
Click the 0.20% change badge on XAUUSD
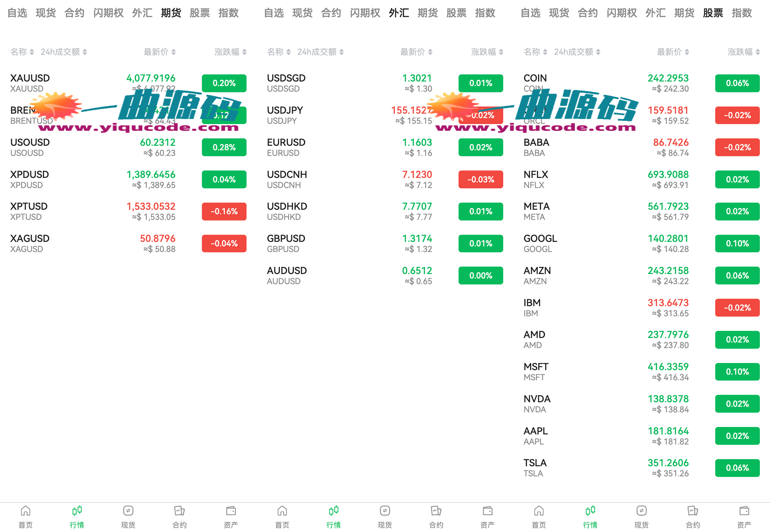click(x=224, y=83)
